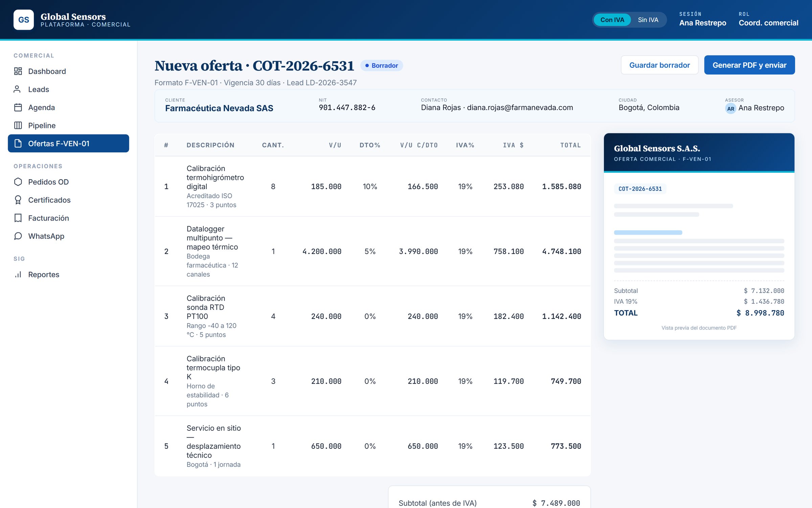
Task: Click unit value 4.200.000 for Datalogger
Action: pos(322,251)
